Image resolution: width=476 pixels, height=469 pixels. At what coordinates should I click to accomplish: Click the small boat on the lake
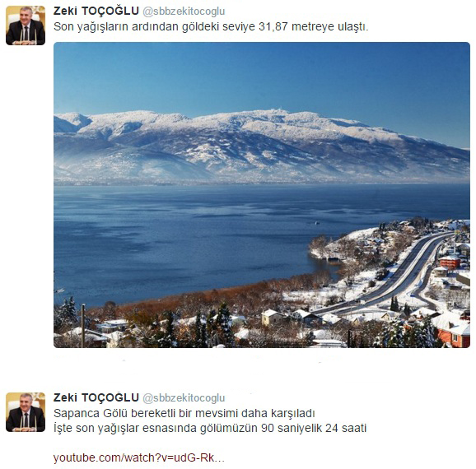[317, 223]
